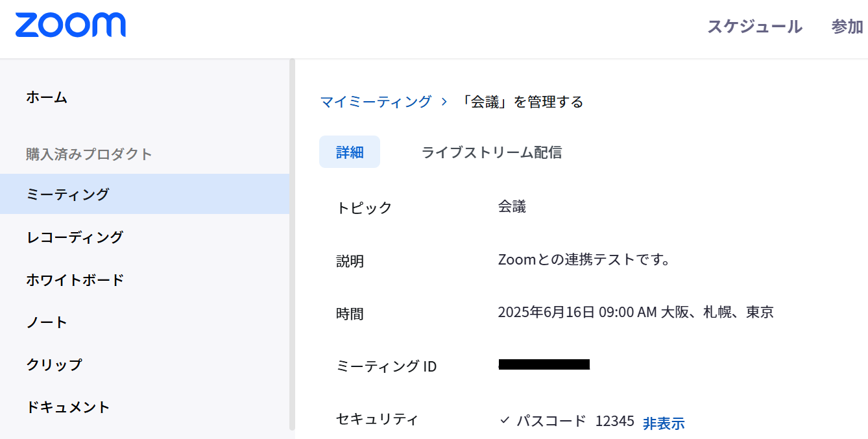Click the passcode value 12345
Screen dimensions: 868x439
tap(614, 421)
